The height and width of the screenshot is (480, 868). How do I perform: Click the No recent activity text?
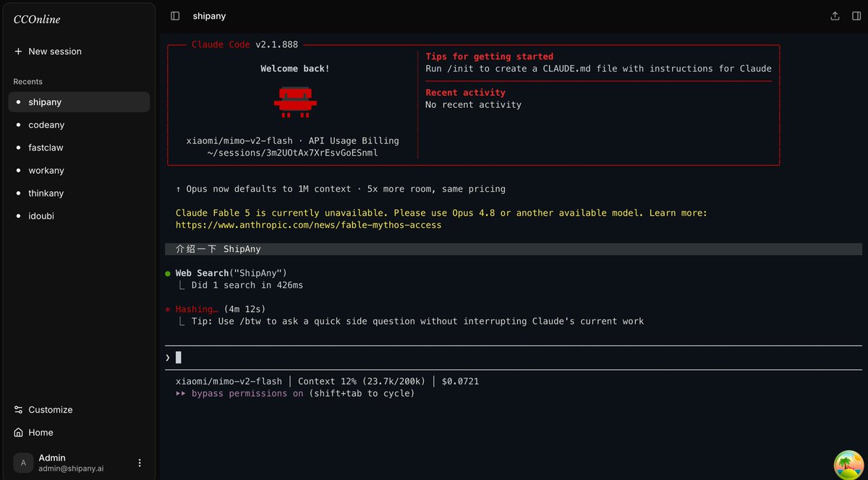coord(473,105)
